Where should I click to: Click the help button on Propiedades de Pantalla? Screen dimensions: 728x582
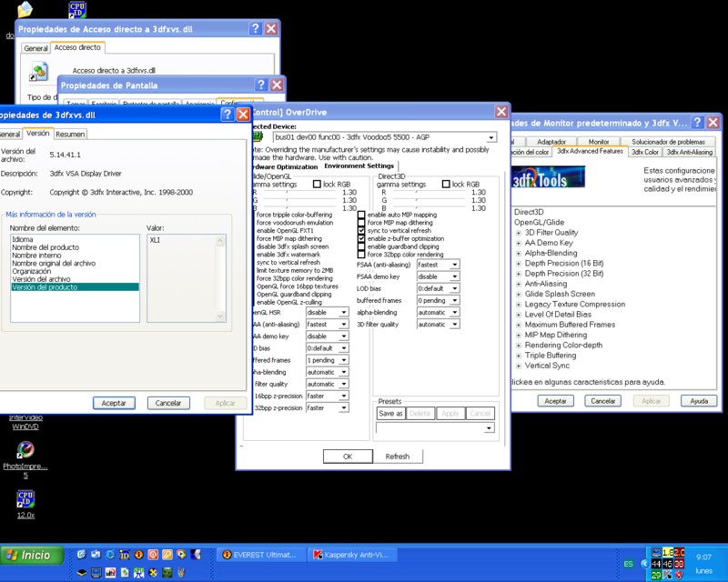click(x=261, y=85)
